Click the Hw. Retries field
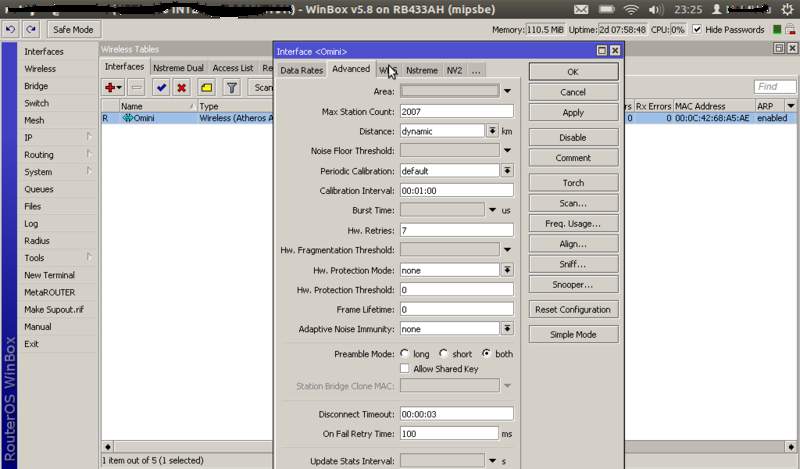 click(x=456, y=230)
